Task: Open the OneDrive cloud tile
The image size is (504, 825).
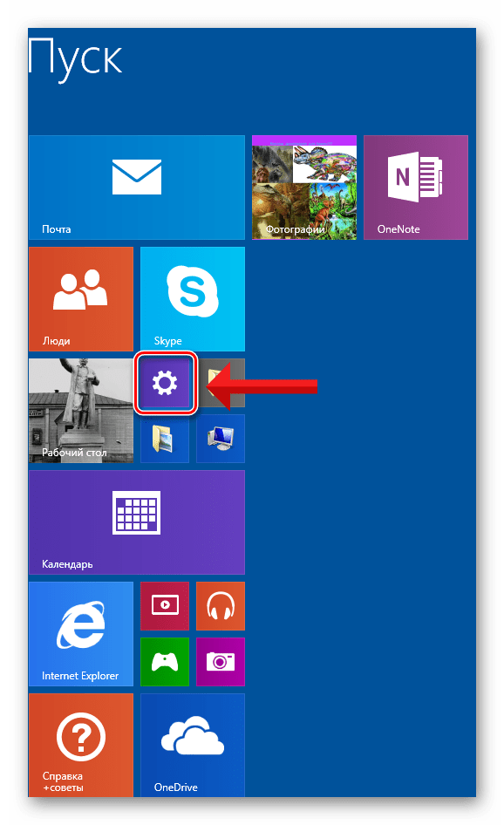Action: [x=193, y=745]
